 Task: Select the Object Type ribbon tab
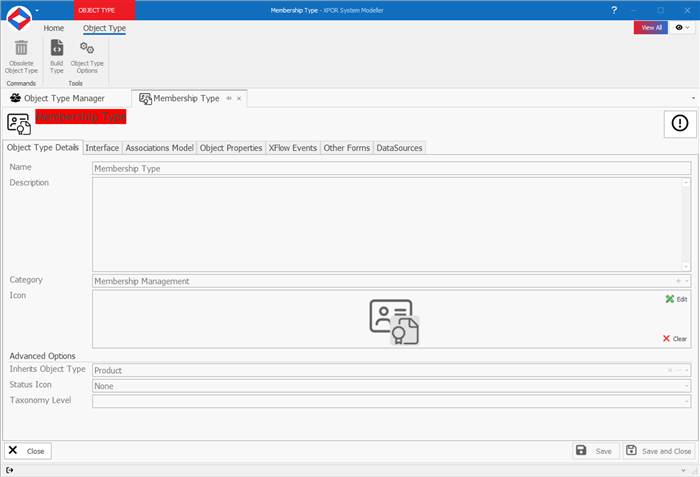(104, 28)
